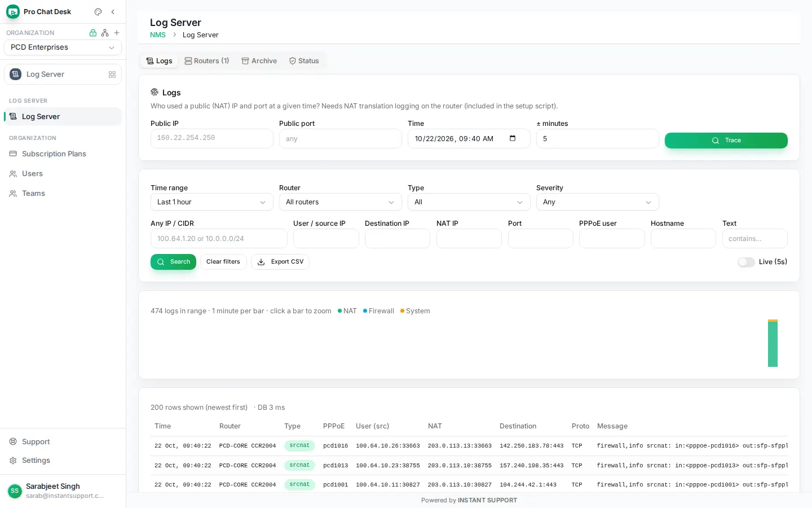Click the Export CSV download button
The height and width of the screenshot is (508, 812).
[x=280, y=262]
